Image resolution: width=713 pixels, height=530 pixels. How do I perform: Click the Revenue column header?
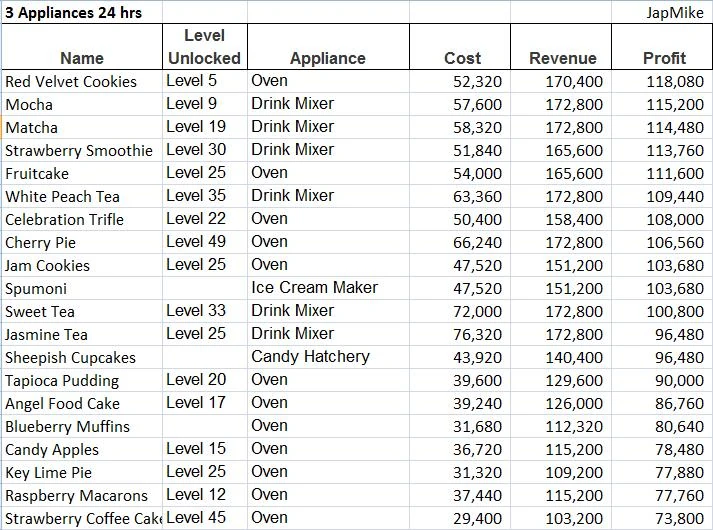[561, 46]
